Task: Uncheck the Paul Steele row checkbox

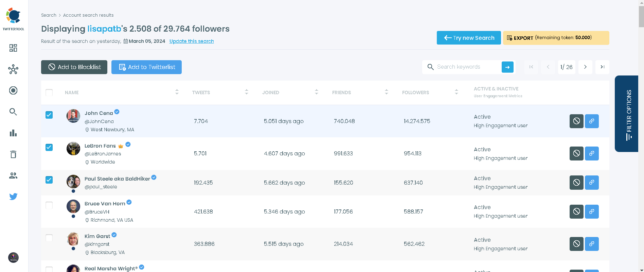Action: click(x=49, y=180)
